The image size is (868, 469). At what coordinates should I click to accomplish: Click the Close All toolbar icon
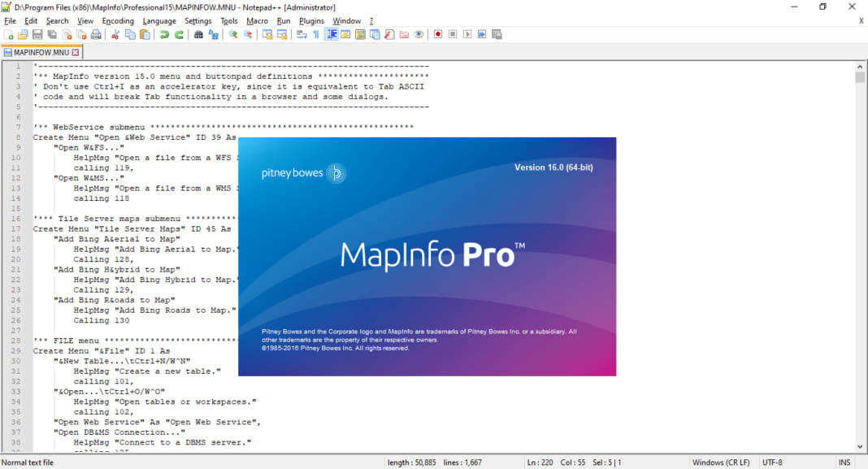81,34
